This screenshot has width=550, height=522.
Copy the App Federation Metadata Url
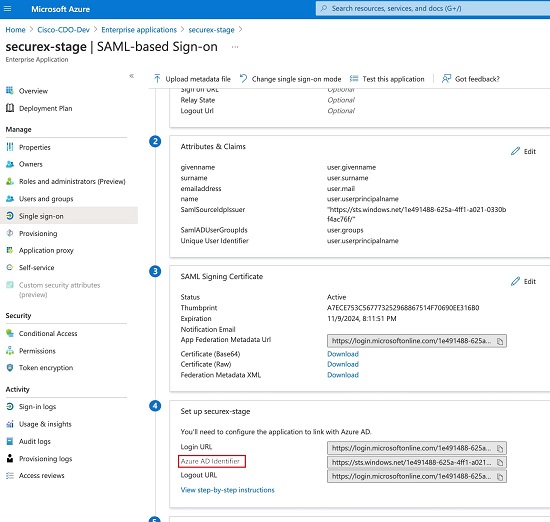pos(500,341)
